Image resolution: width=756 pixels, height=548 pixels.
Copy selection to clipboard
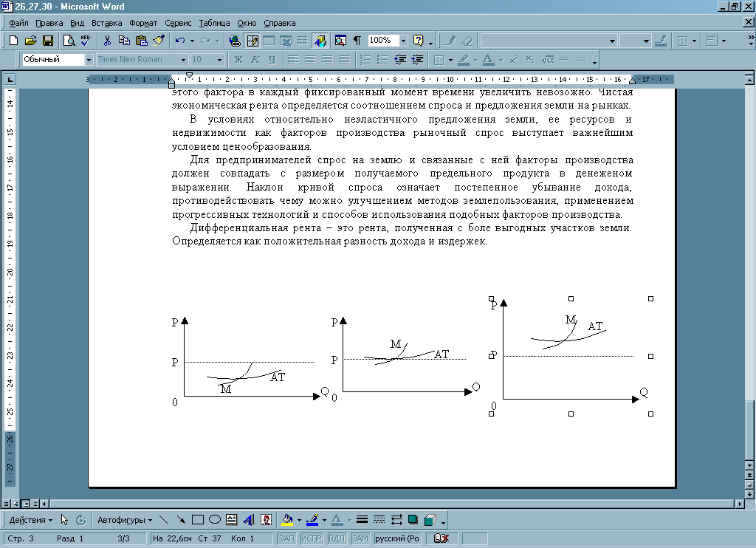[124, 41]
